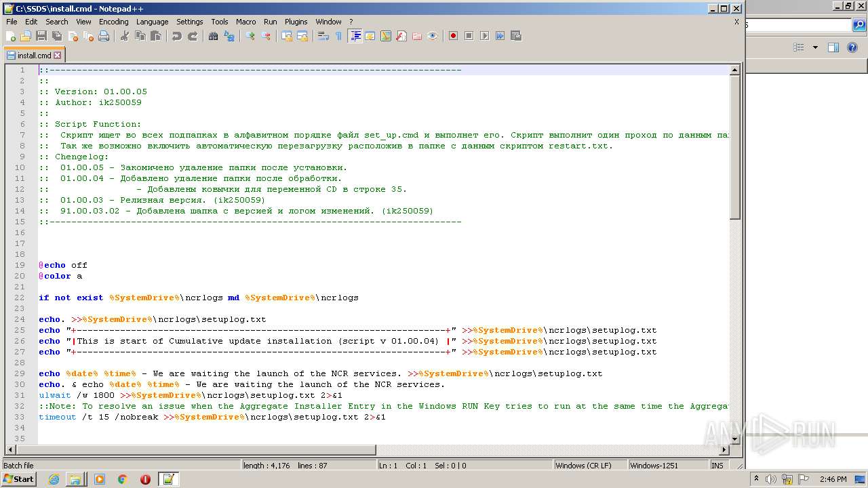Click the user defined language icon
The image size is (868, 488).
pos(370,36)
